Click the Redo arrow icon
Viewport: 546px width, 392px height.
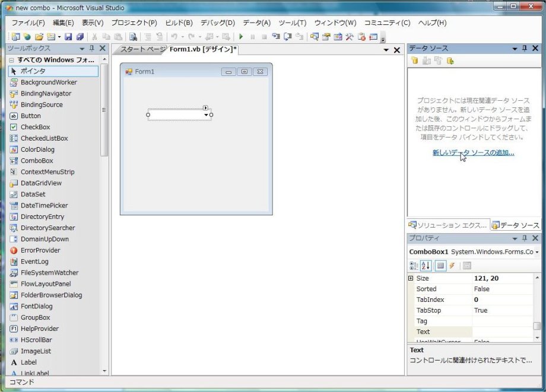pyautogui.click(x=192, y=37)
